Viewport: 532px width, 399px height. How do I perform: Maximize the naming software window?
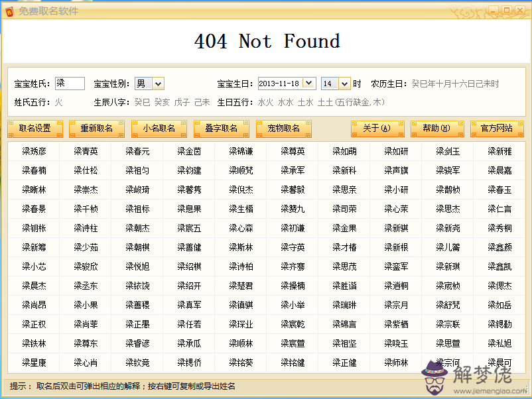coord(507,11)
